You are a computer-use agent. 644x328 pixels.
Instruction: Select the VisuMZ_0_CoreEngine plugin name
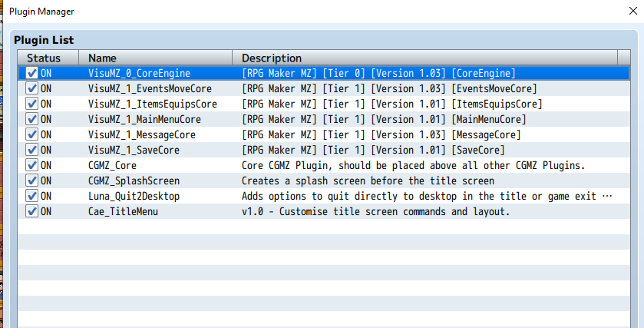coord(139,73)
